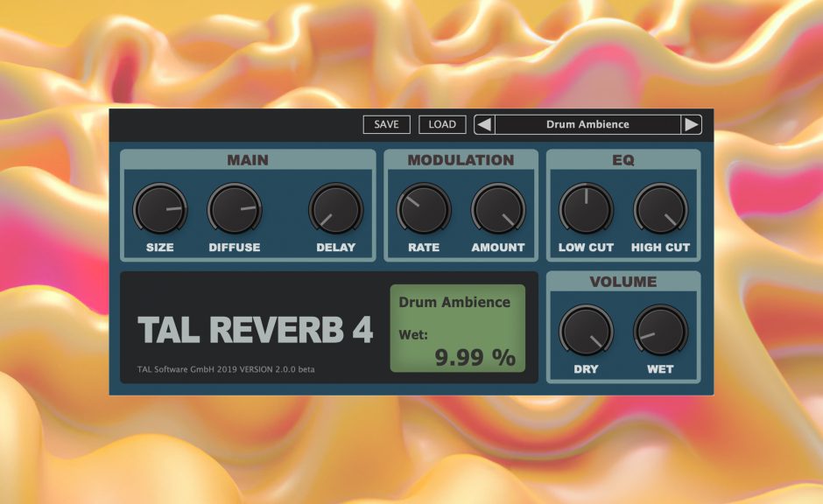Click the EQ section label

click(x=623, y=159)
